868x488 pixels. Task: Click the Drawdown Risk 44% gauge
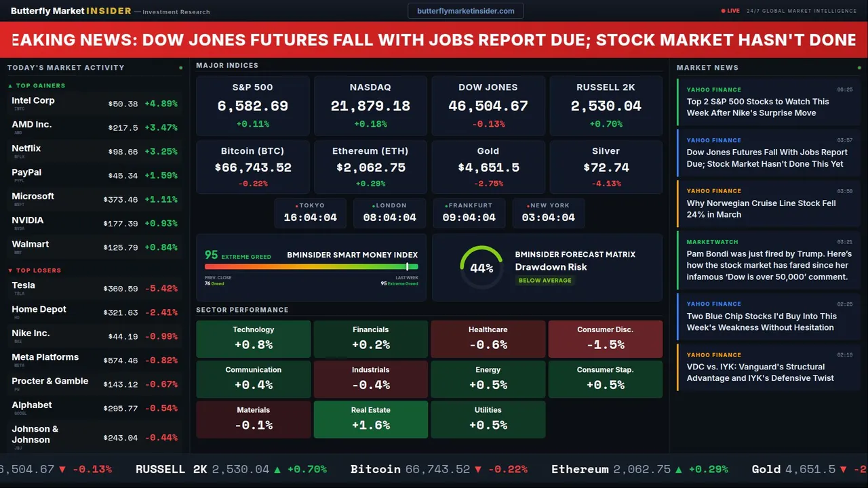pyautogui.click(x=481, y=268)
